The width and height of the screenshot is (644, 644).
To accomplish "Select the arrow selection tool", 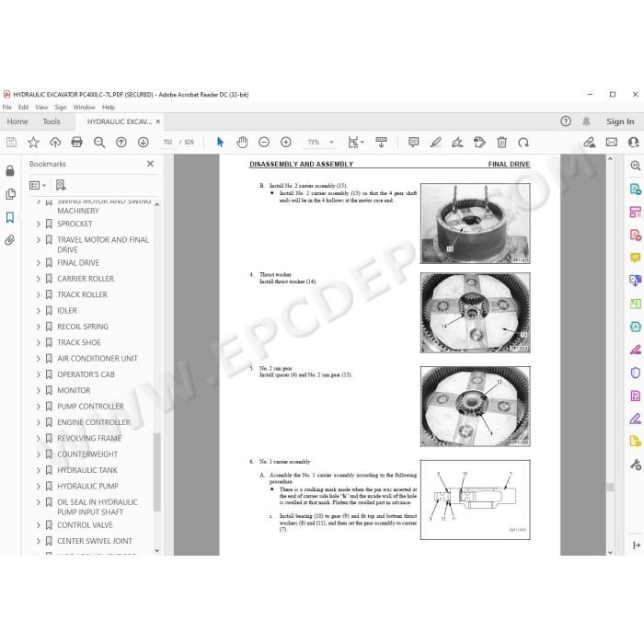I will (x=220, y=142).
